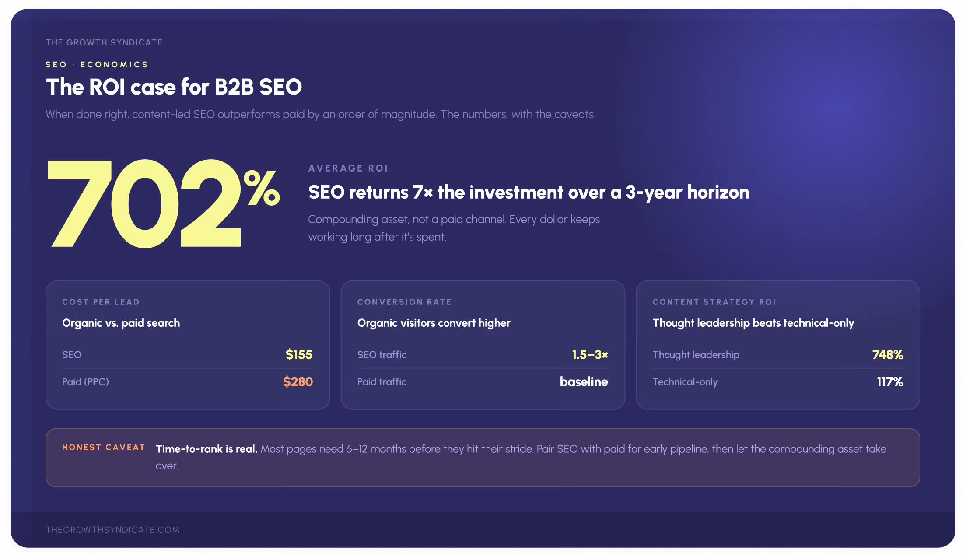This screenshot has width=966, height=560.
Task: Click the $280 Paid (PPC) value
Action: tap(298, 382)
